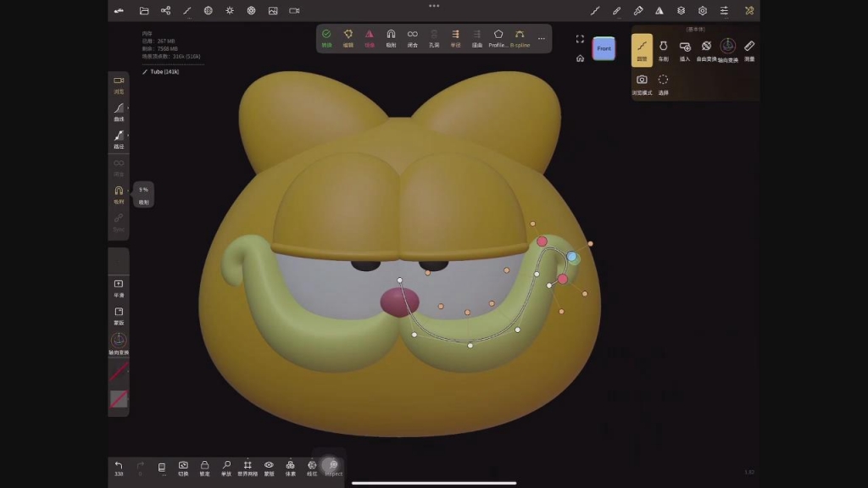Open the three-dot more options menu
This screenshot has width=868, height=488.
pos(542,38)
